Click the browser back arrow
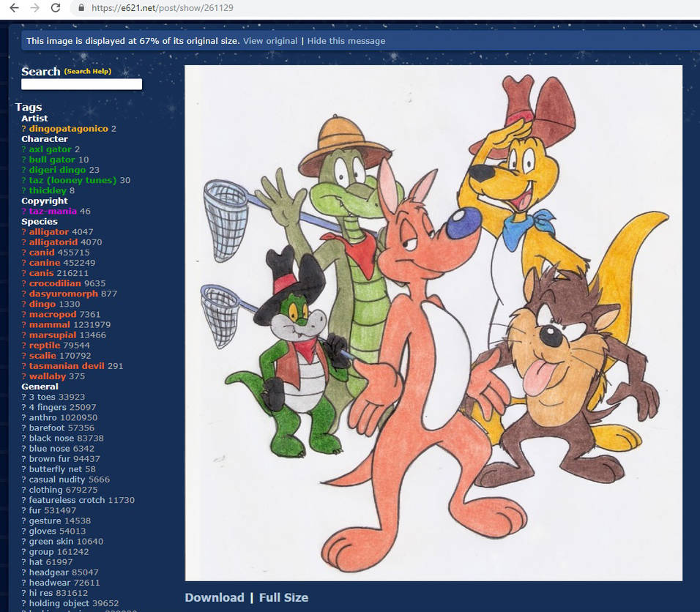 pos(15,7)
